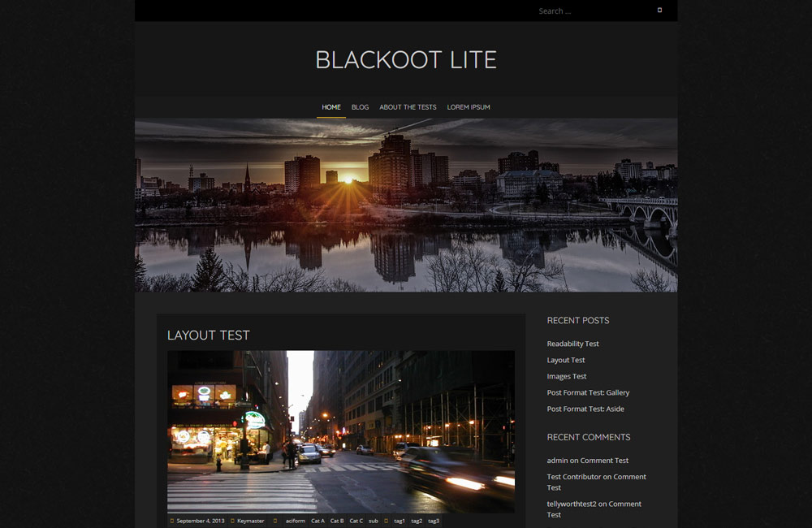Open the Home menu item
Image resolution: width=812 pixels, height=528 pixels.
(331, 107)
